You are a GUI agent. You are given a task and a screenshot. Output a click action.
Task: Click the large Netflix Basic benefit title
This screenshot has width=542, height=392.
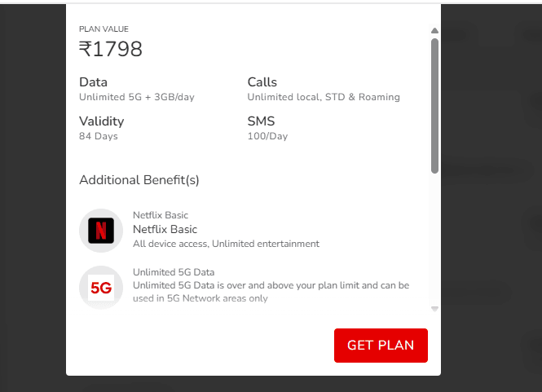pyautogui.click(x=165, y=229)
